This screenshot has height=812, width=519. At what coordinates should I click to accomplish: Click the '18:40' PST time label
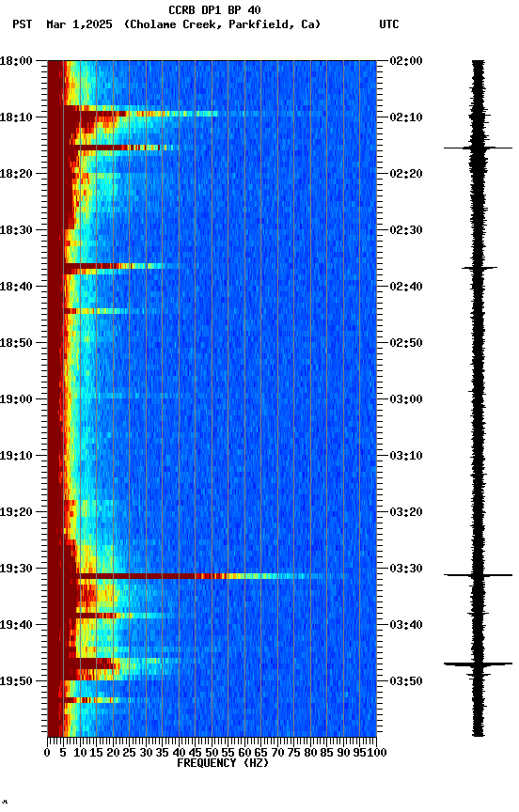(16, 287)
